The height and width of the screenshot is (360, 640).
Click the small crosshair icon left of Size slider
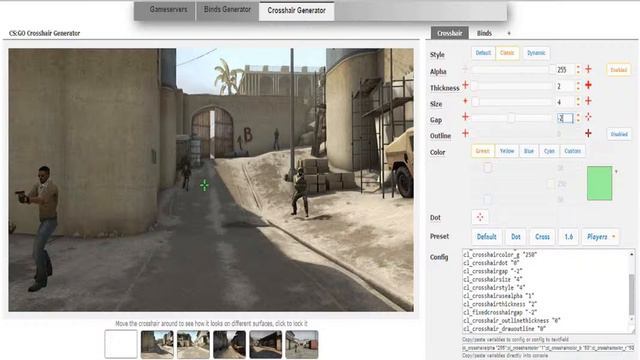click(465, 101)
